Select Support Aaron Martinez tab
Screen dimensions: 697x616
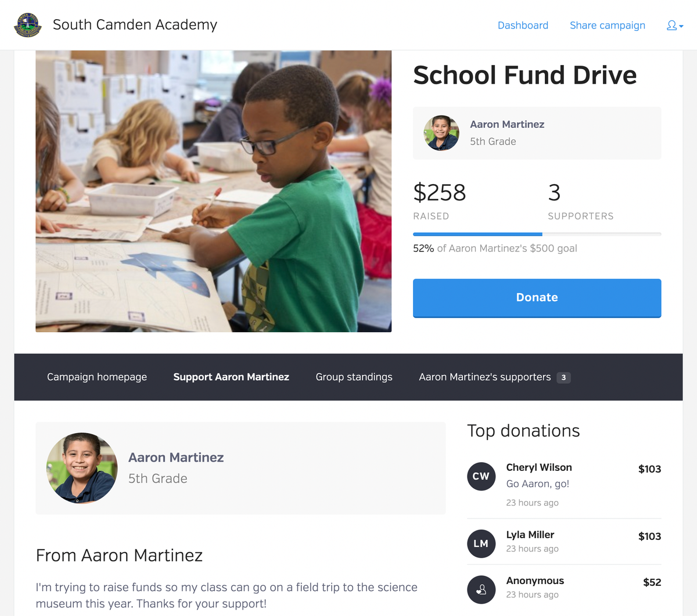point(231,377)
